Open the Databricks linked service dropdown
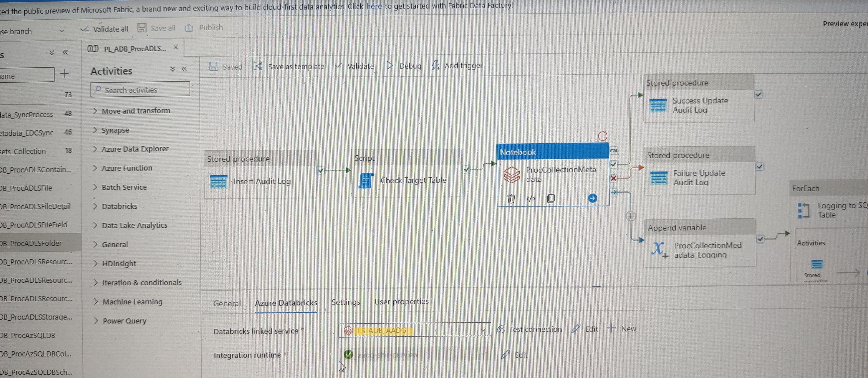868x378 pixels. click(414, 330)
